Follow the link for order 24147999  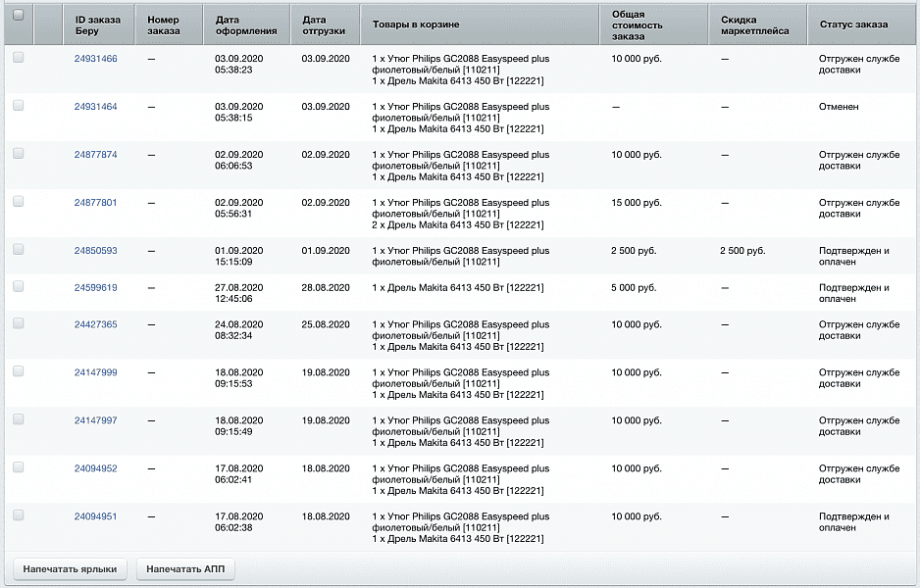[95, 372]
